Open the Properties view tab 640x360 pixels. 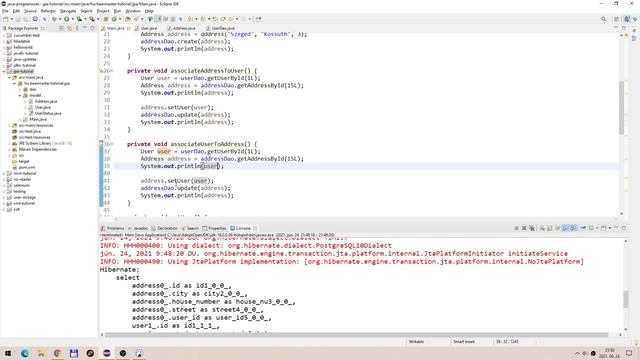[214, 228]
